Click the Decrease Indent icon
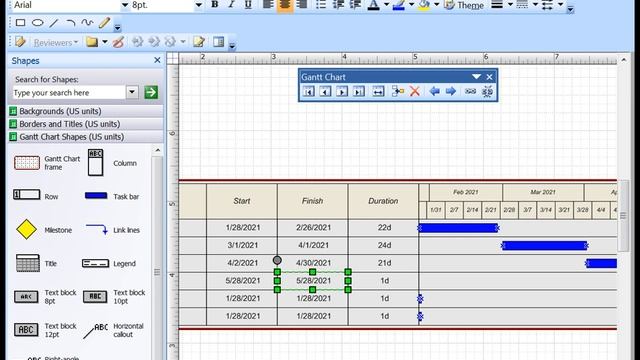Image resolution: width=640 pixels, height=360 pixels. 338,5
